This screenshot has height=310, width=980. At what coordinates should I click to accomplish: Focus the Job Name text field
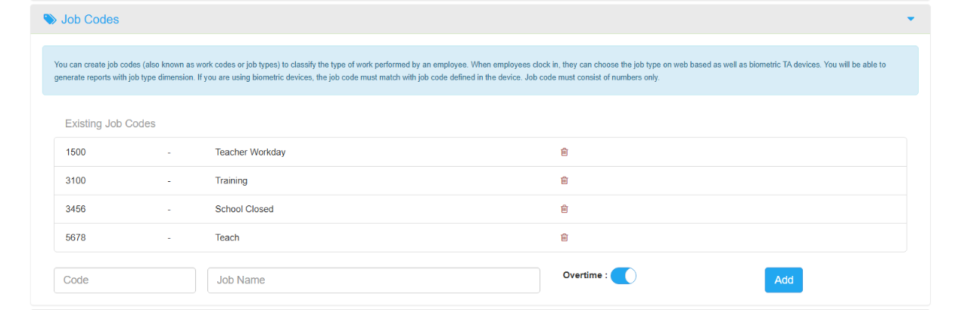pos(373,280)
